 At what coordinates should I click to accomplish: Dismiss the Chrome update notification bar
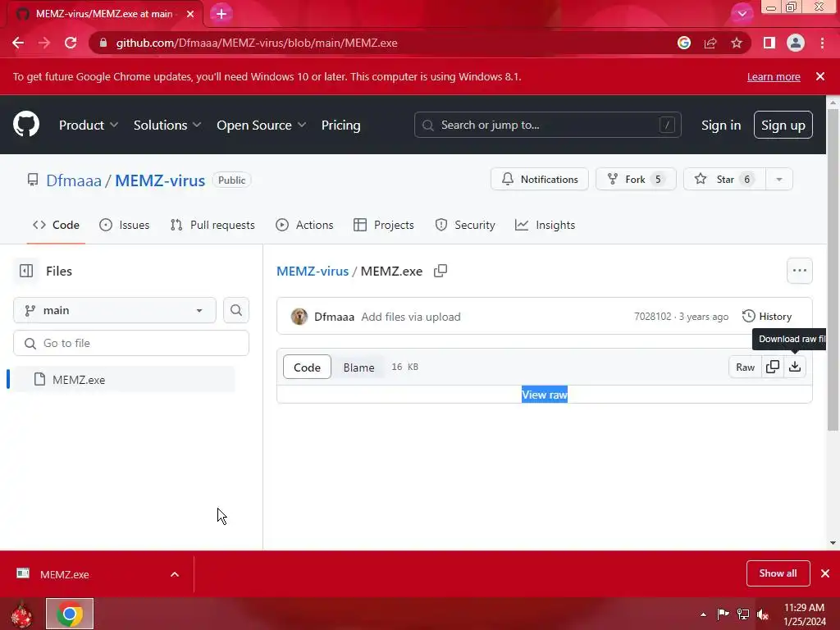tap(820, 76)
